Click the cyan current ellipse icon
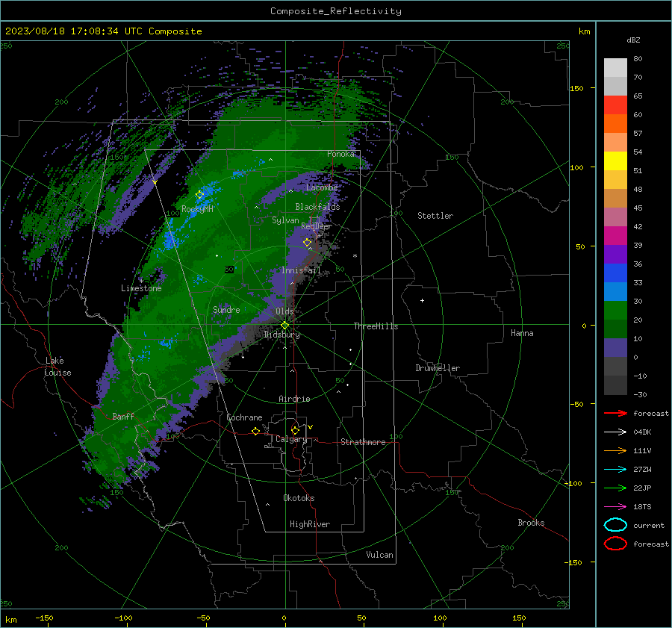Viewport: 672px width, 628px height. pos(615,525)
